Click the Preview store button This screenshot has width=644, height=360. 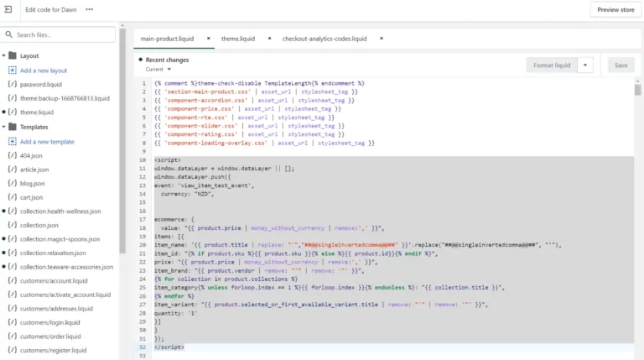click(615, 9)
